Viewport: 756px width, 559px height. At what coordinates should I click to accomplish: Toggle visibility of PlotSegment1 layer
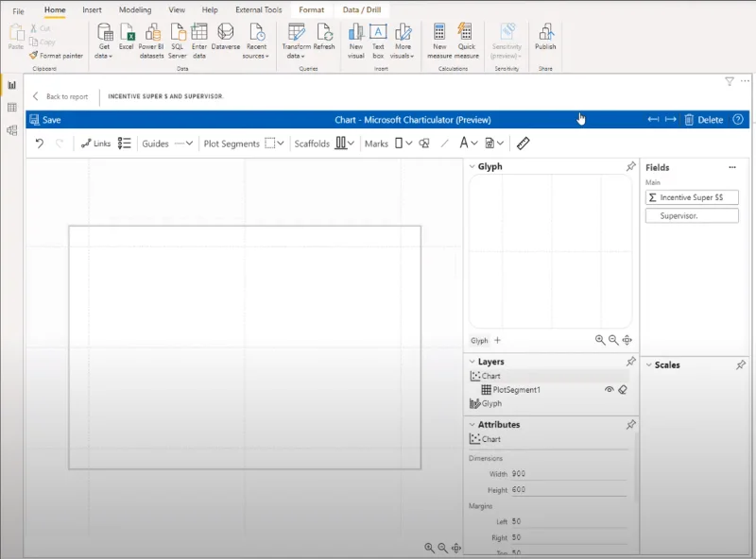point(609,389)
